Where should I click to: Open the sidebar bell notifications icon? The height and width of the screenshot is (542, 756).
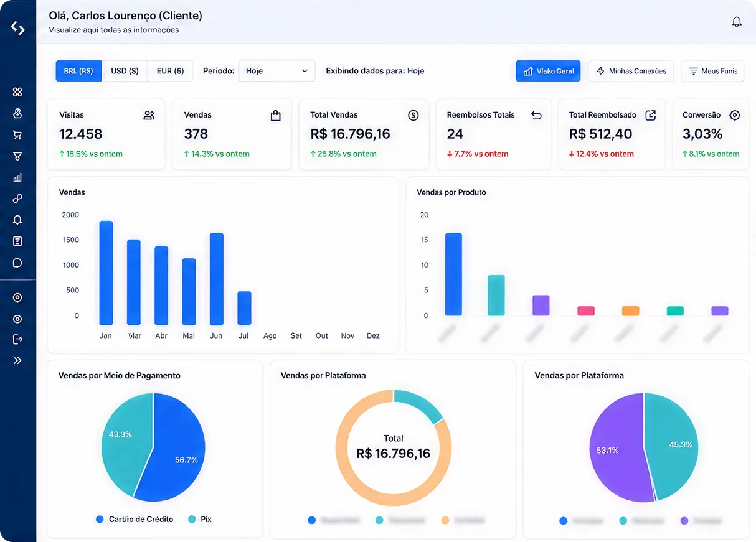pos(17,220)
